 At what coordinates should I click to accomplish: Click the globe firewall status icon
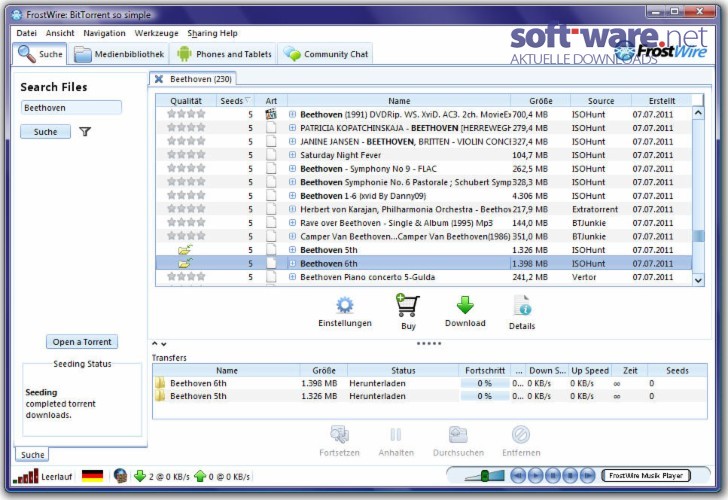coord(120,476)
